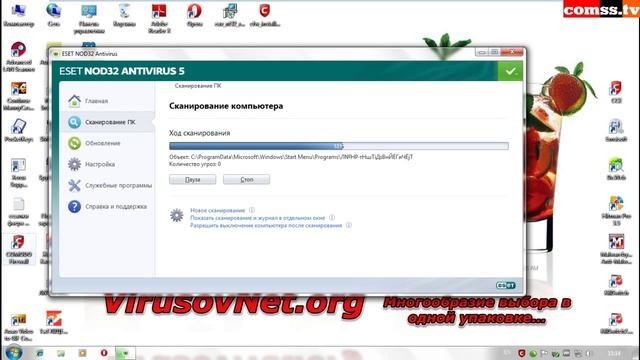
Task: Open the COMODO Firewall desktop shortcut
Action: point(18,249)
